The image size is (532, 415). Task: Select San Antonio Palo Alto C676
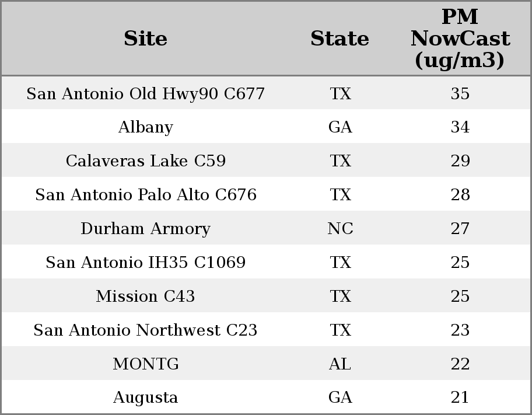145,195
